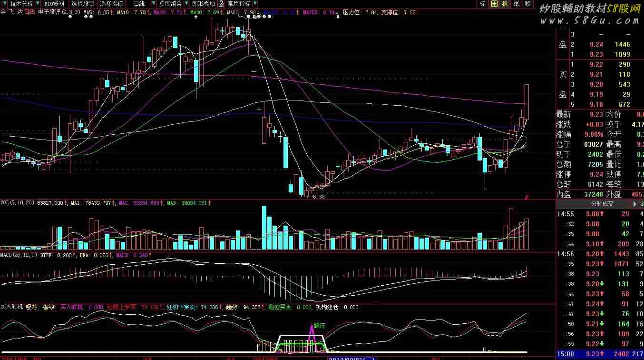The height and width of the screenshot is (360, 644).
Task: Click the 标 toolbar icon
Action: click(x=483, y=4)
